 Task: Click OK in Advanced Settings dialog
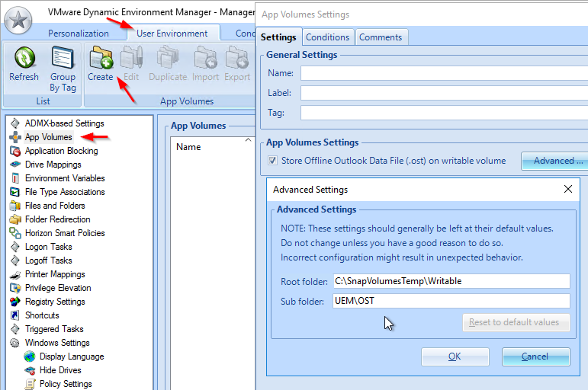click(455, 356)
